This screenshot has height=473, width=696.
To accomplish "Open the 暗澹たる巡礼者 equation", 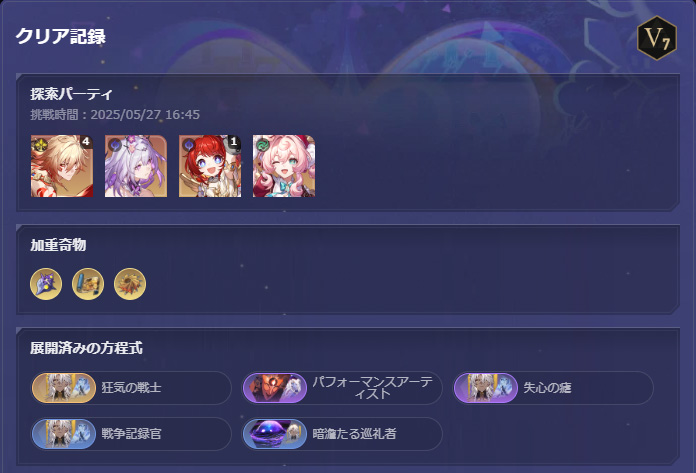I will pos(342,434).
